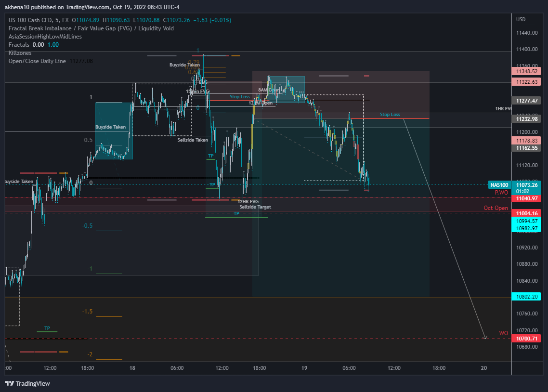
Task: Click the Fibonacci -0.5 level label
Action: (87, 226)
